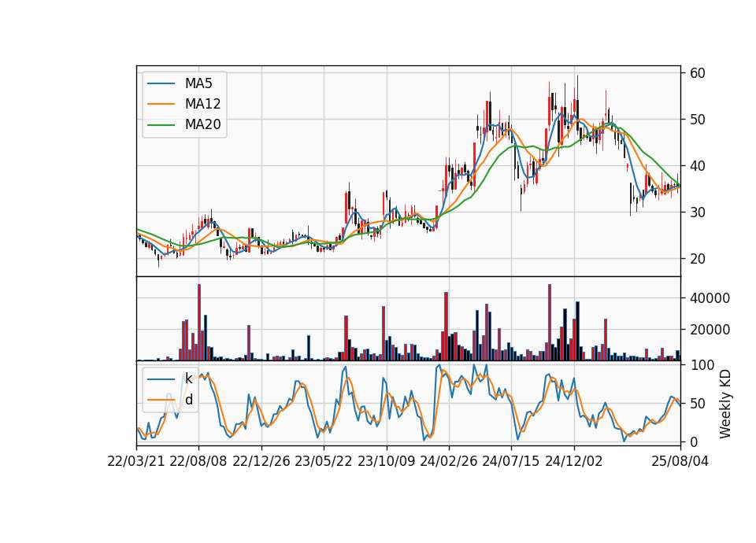Click the 23/10/09 date tick label

386,462
